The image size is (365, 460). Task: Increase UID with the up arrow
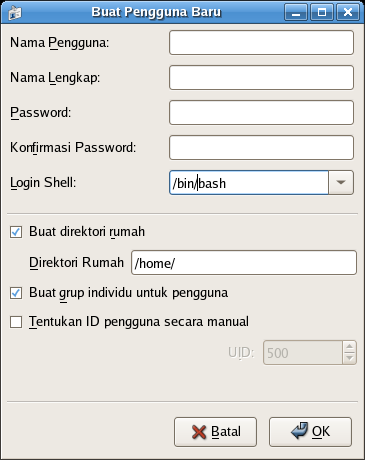[349, 347]
